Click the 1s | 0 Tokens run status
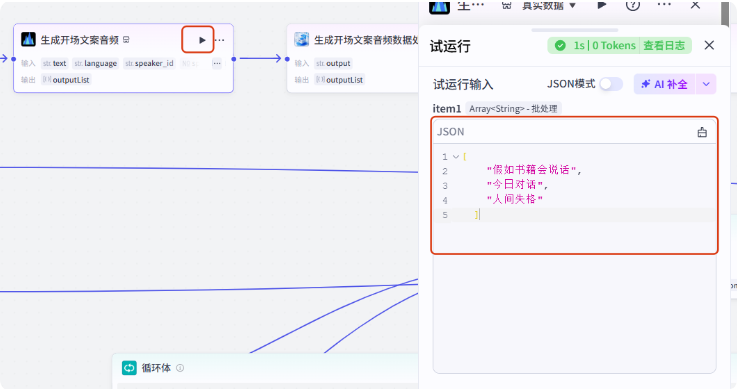This screenshot has width=737, height=392. pos(604,46)
